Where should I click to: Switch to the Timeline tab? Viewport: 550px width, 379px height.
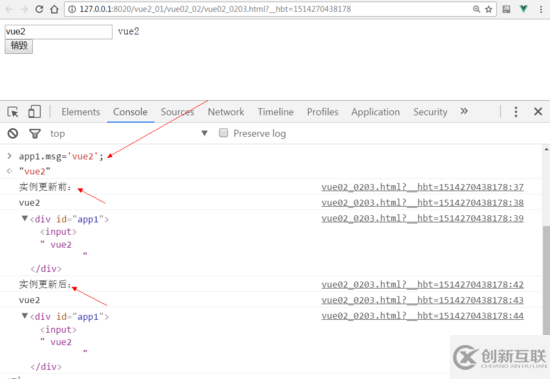(x=276, y=112)
